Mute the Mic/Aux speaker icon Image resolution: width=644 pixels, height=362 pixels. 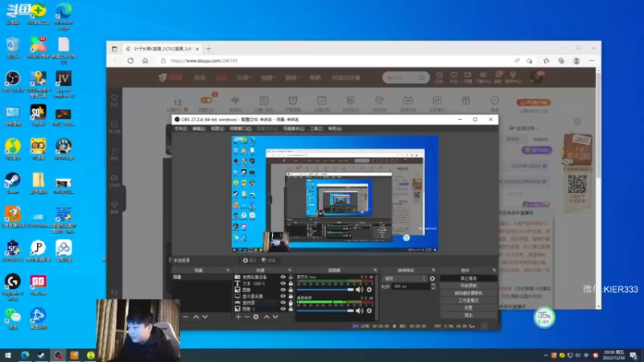pyautogui.click(x=359, y=290)
